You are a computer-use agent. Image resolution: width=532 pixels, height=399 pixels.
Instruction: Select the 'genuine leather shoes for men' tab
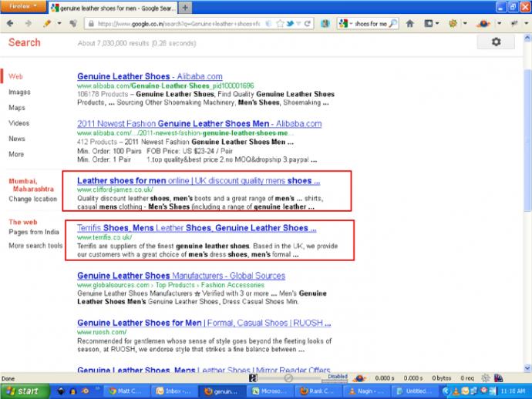pos(113,8)
